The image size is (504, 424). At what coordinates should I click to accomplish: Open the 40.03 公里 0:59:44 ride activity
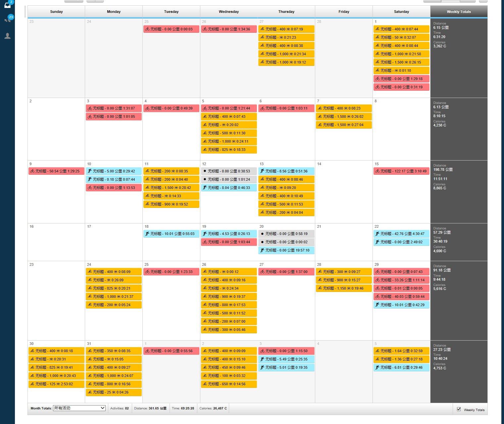tap(401, 297)
